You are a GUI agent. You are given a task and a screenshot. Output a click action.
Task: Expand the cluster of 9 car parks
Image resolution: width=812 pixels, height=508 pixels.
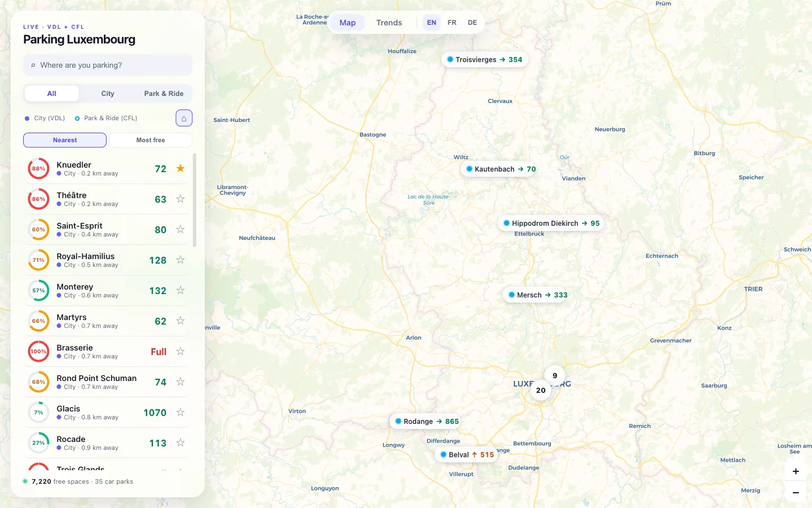click(555, 375)
